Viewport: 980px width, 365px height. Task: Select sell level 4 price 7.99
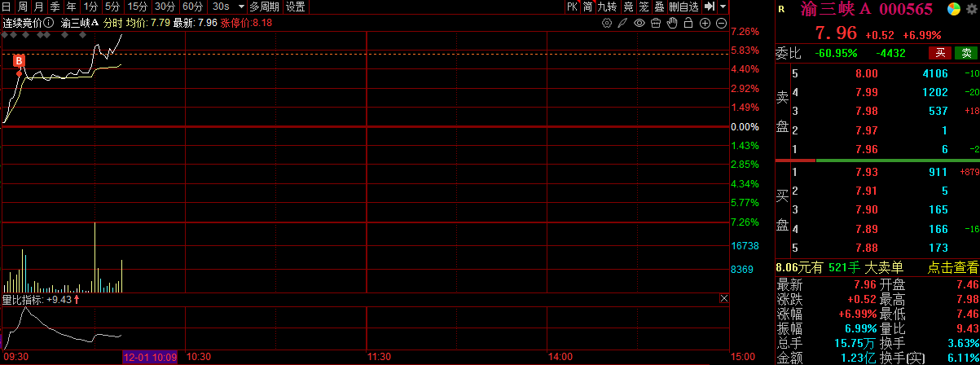[866, 93]
